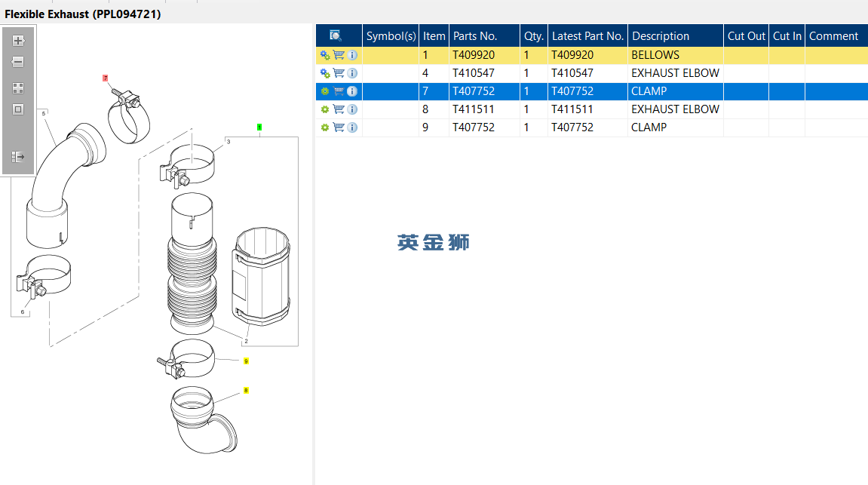Select Item number 4 cell
This screenshot has width=868, height=485.
point(434,73)
